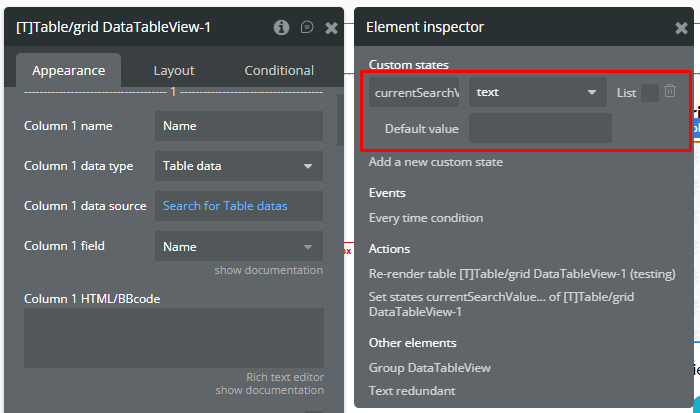Toggle the List checkbox for custom state
700x413 pixels.
[649, 93]
